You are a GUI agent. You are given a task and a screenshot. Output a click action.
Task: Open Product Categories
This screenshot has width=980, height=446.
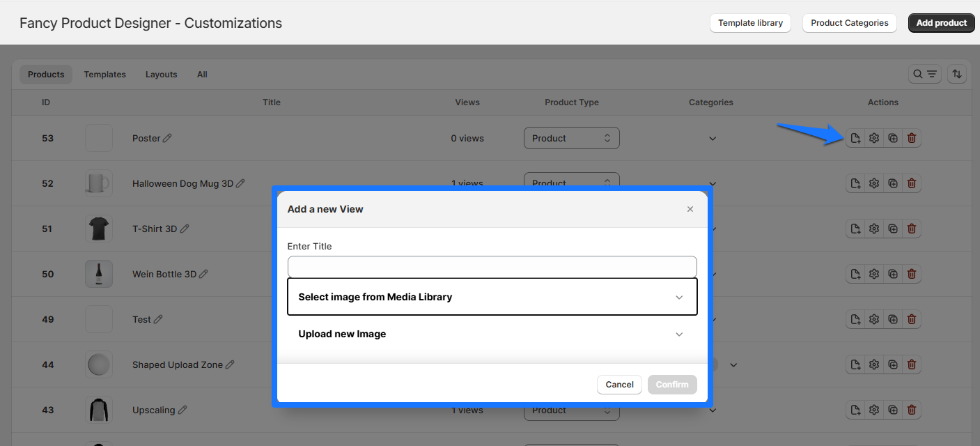tap(850, 23)
